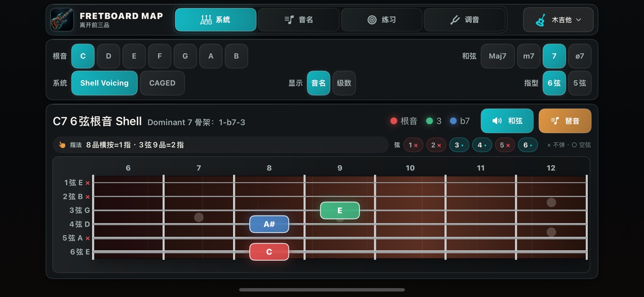644x297 pixels.
Task: Toggle string 1 mute chip
Action: tap(413, 145)
